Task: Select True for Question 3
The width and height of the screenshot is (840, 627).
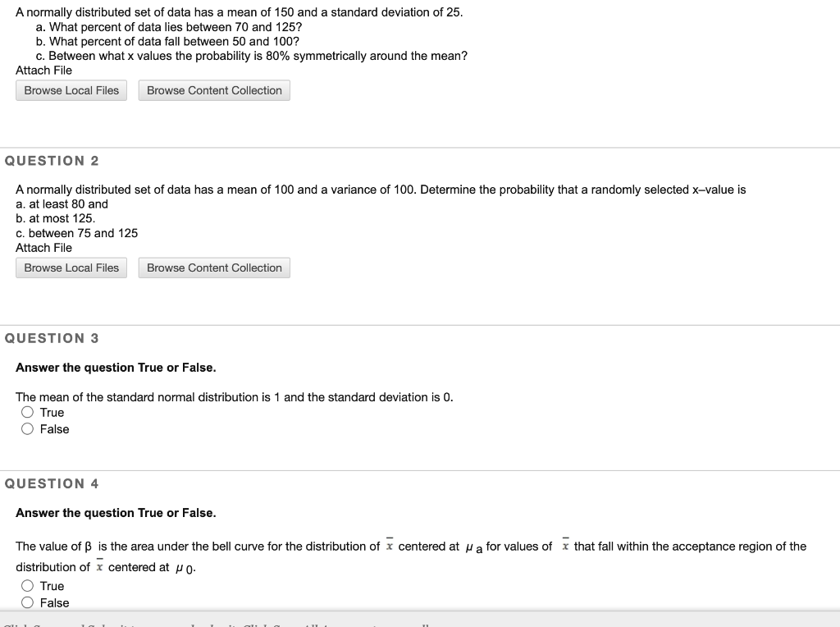Action: 27,412
